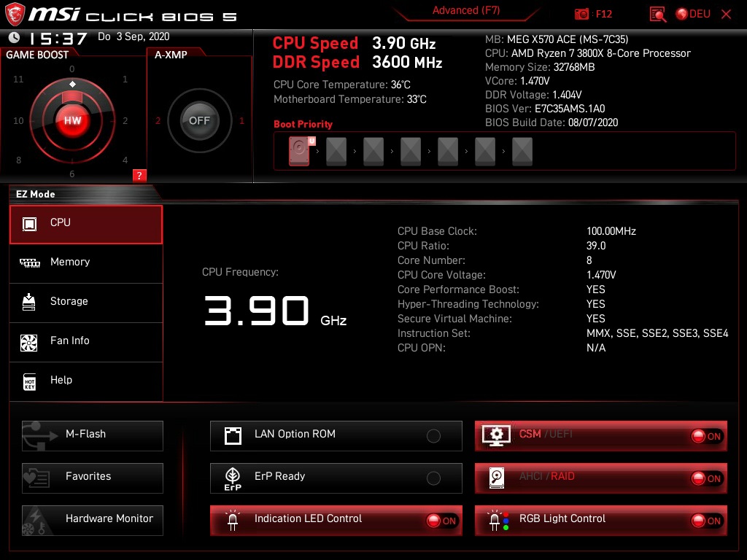747x560 pixels.
Task: Click the 3.90 GHz CPU Frequency readout
Action: click(x=275, y=312)
